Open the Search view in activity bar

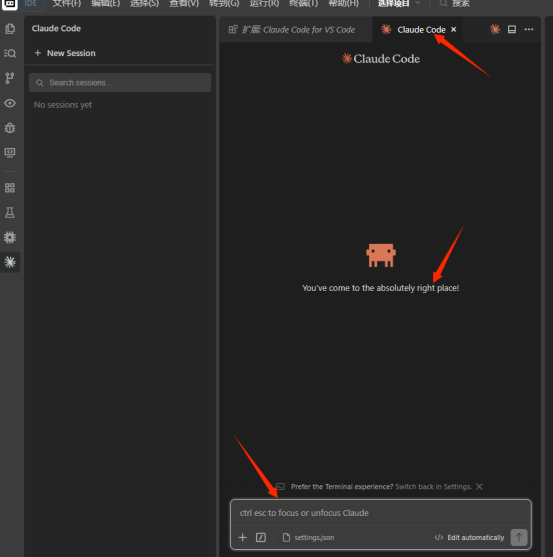(x=10, y=53)
